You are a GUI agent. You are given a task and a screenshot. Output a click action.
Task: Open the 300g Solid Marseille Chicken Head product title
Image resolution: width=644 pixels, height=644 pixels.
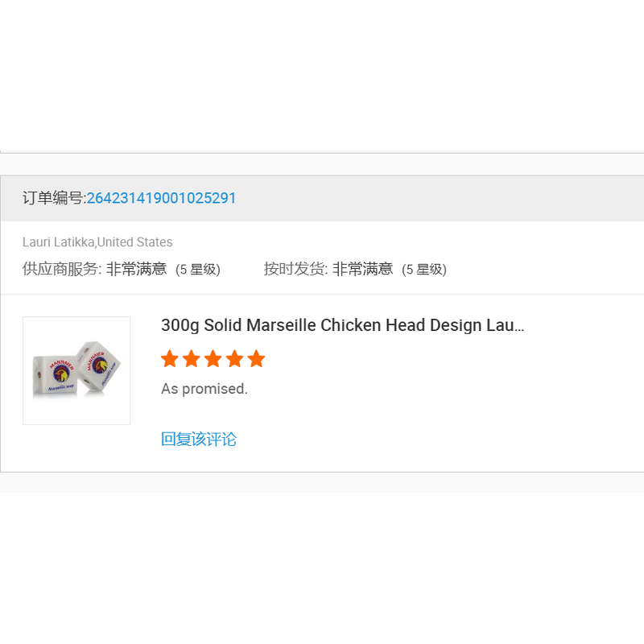[343, 325]
